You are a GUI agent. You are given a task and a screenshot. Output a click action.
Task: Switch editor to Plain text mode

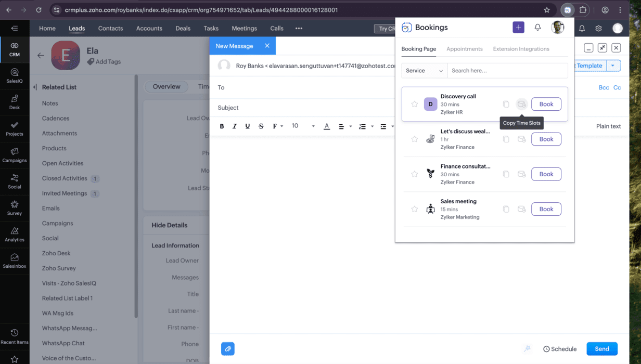[x=608, y=126]
